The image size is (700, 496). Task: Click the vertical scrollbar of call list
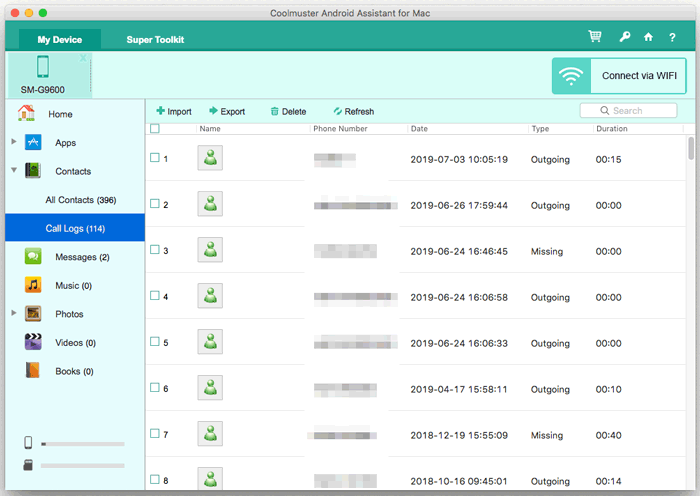[691, 149]
